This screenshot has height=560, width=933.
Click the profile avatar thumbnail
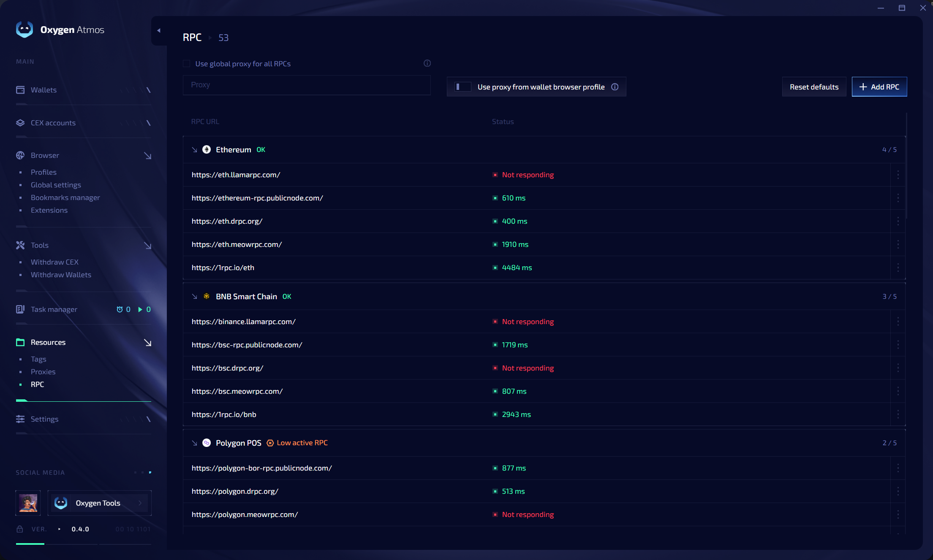pyautogui.click(x=28, y=503)
